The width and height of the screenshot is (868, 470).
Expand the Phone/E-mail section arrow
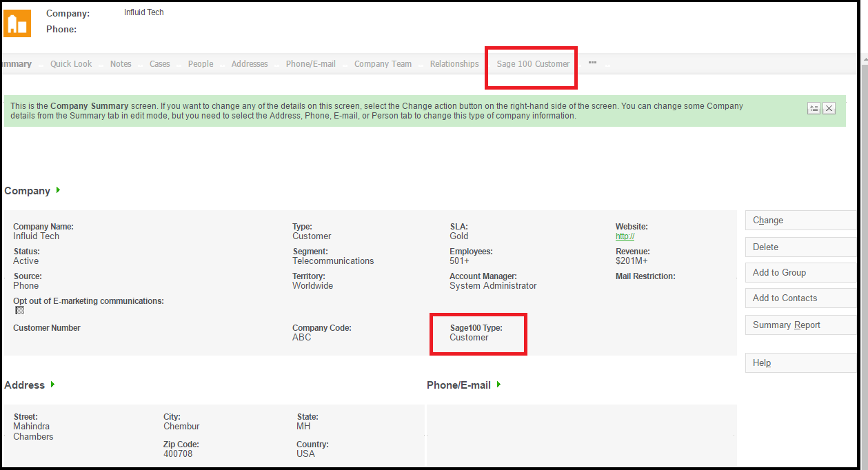click(x=498, y=385)
